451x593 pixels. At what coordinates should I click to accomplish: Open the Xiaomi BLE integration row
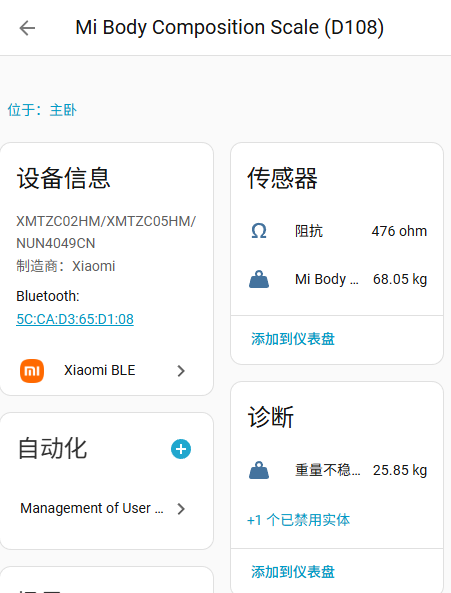coord(107,371)
